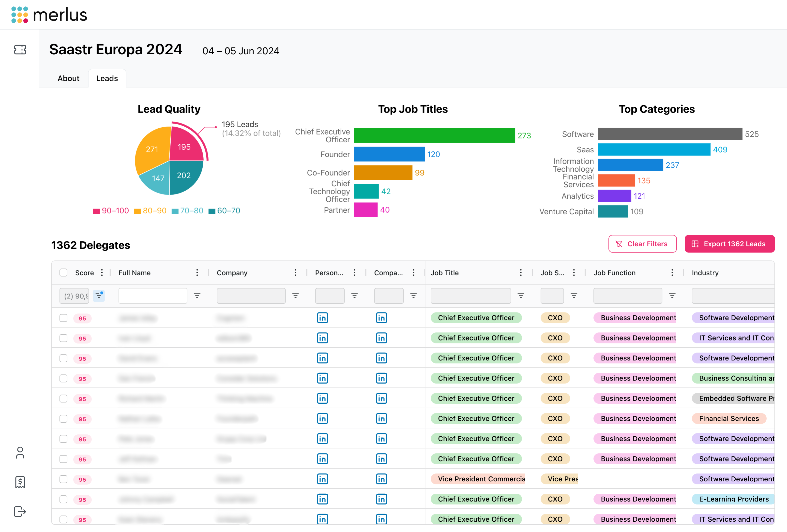Open the Job Function filter icon
The width and height of the screenshot is (787, 532).
[672, 296]
